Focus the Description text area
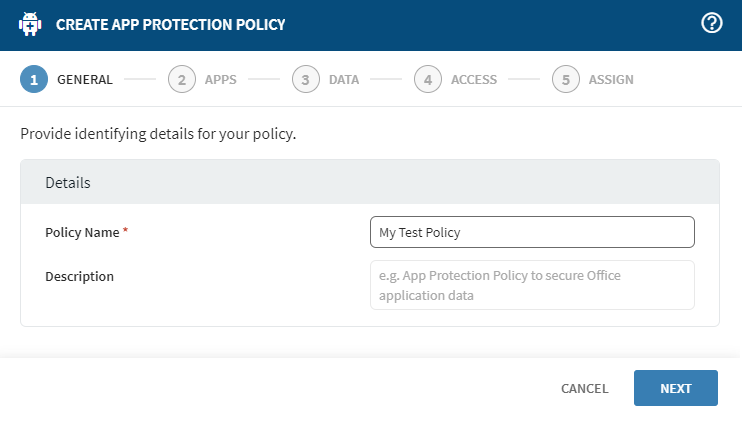742x422 pixels. (532, 285)
